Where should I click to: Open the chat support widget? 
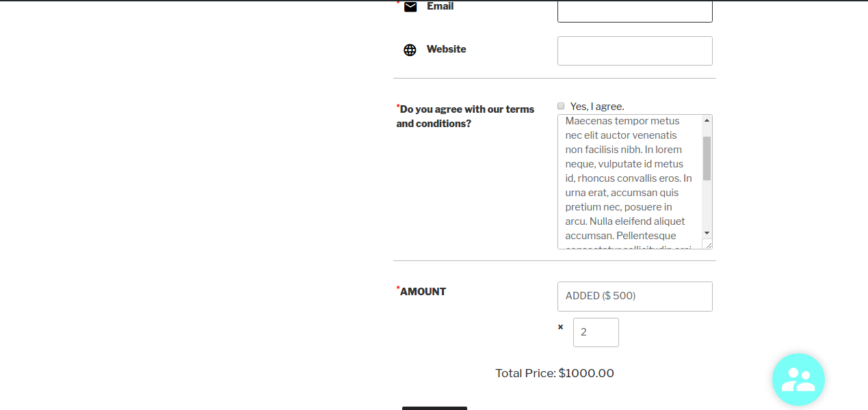(798, 379)
